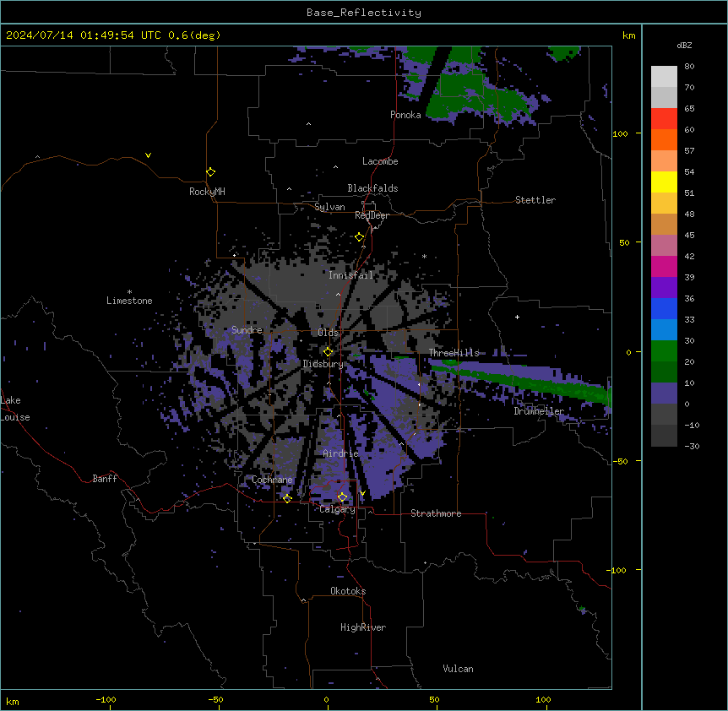728x711 pixels.
Task: Click the Cochrane town label
Action: coord(272,480)
